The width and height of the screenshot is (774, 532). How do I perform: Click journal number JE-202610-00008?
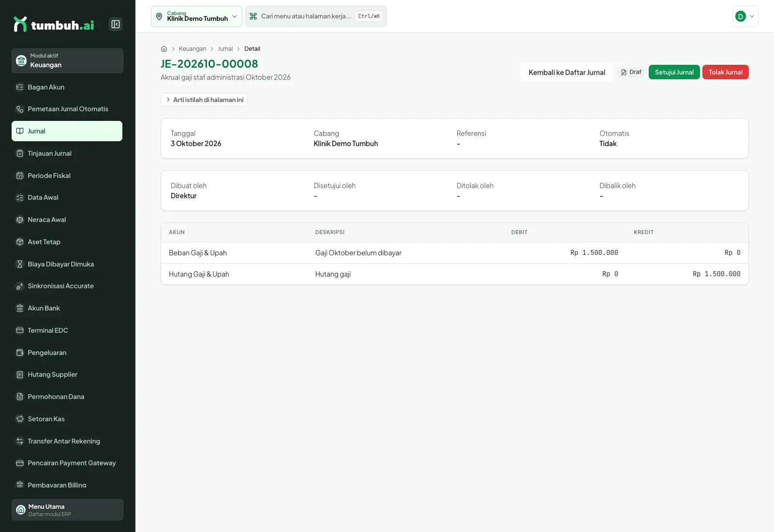point(209,64)
